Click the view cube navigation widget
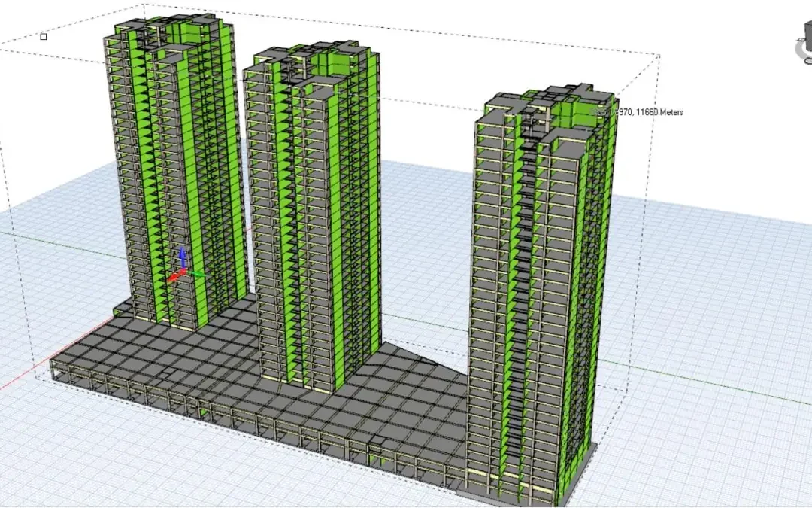Viewport: 812px width, 508px height. [x=804, y=41]
